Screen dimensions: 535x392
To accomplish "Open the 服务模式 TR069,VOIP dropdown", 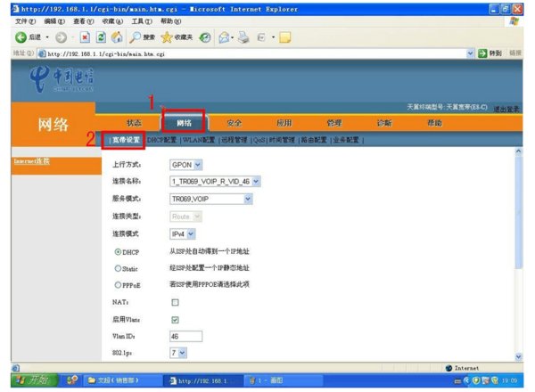I will coord(210,199).
